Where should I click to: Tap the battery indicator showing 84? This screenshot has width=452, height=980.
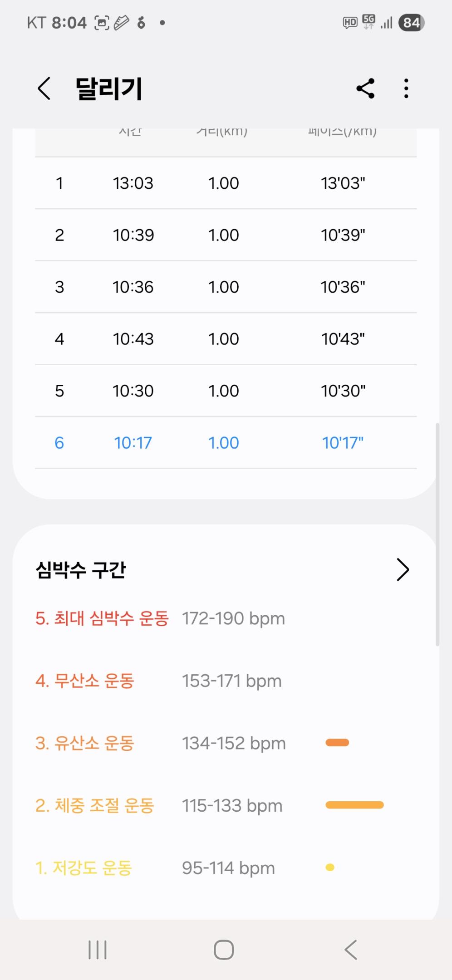click(411, 23)
